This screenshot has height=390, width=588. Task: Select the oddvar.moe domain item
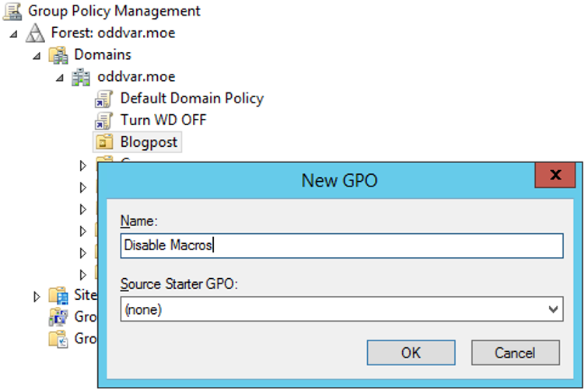point(137,77)
